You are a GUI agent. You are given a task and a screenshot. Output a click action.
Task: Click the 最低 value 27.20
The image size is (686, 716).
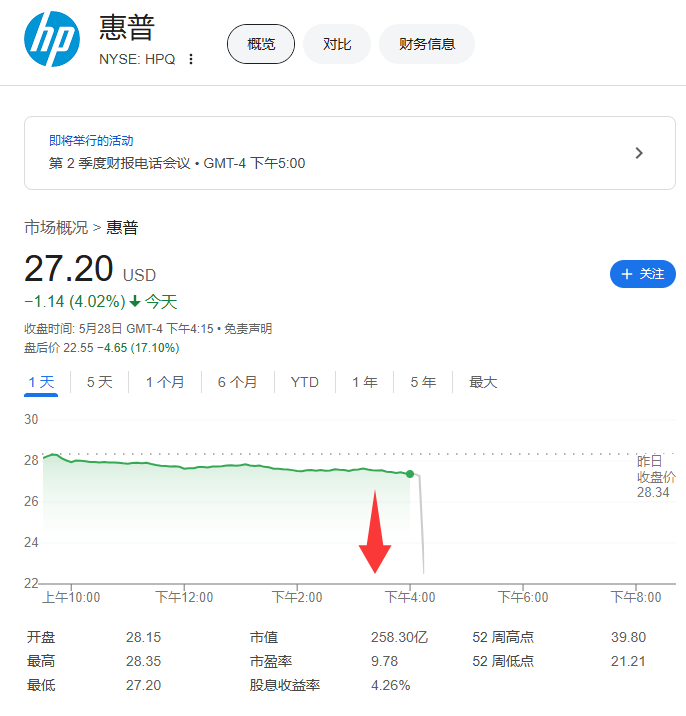[x=143, y=685]
